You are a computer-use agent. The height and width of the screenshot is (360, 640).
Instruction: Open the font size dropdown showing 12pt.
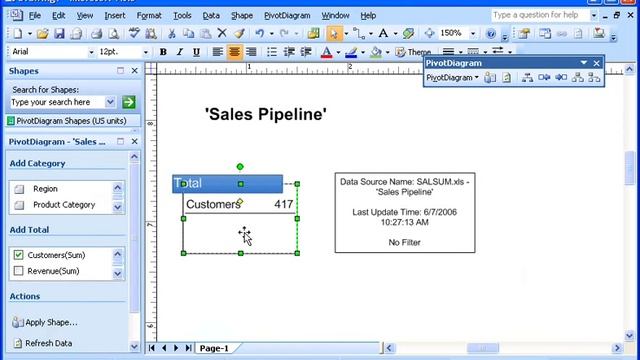click(x=145, y=52)
